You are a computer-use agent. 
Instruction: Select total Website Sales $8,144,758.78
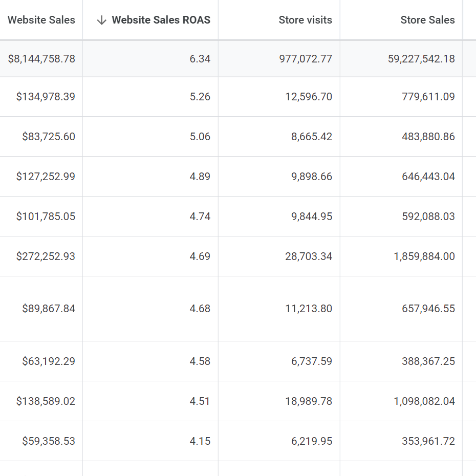(41, 58)
